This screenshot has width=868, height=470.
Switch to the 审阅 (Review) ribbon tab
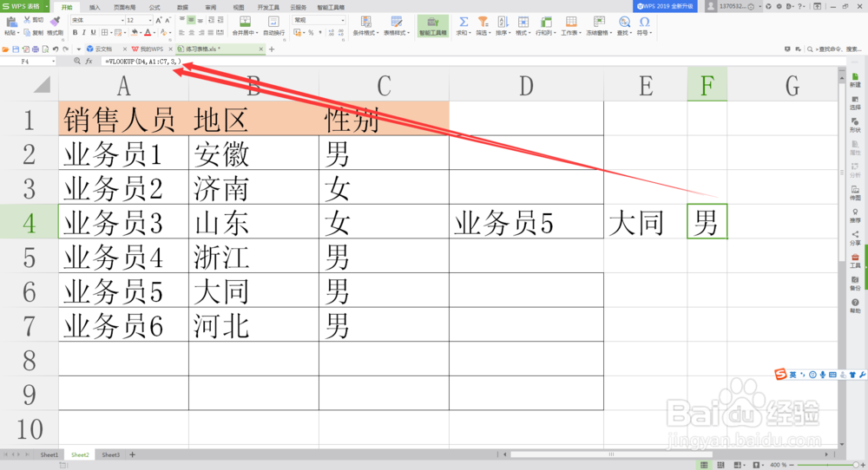210,7
